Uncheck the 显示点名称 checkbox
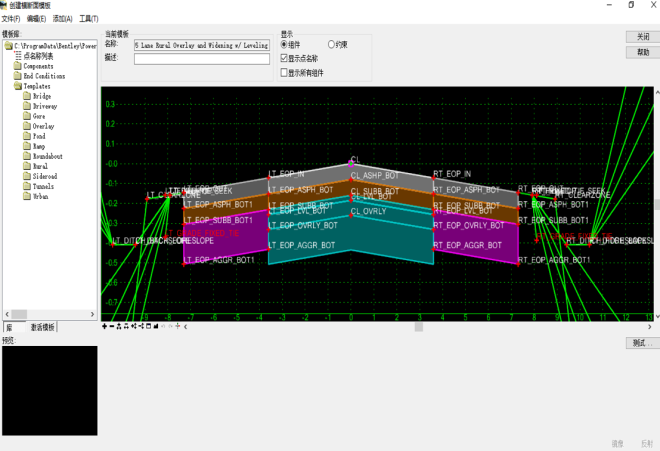Viewport: 660px width, 451px height. pos(284,59)
